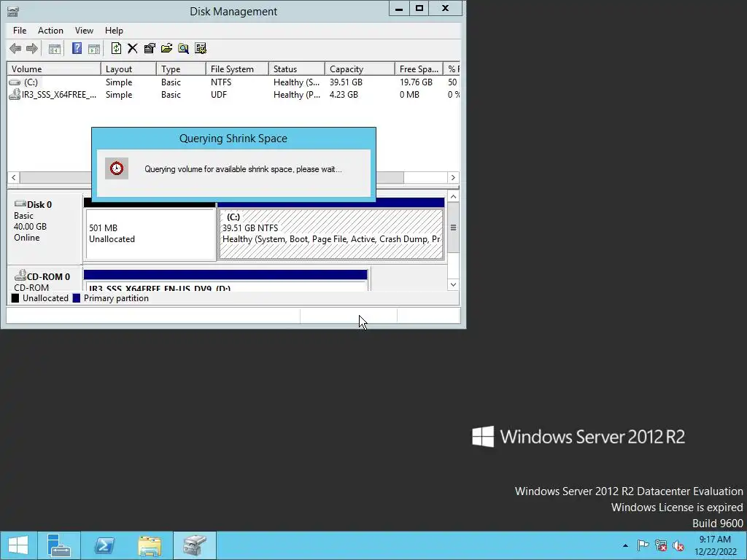Sort by the Status column header

296,69
